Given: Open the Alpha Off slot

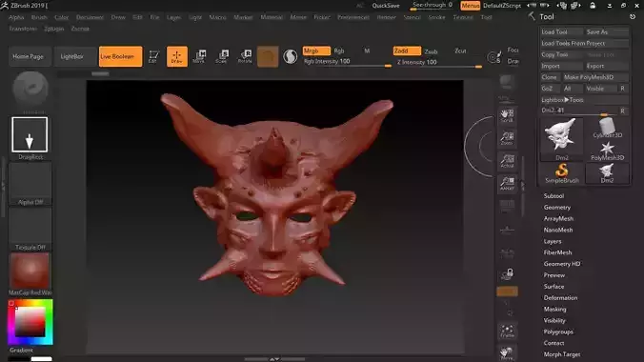Looking at the screenshot, I should point(30,183).
